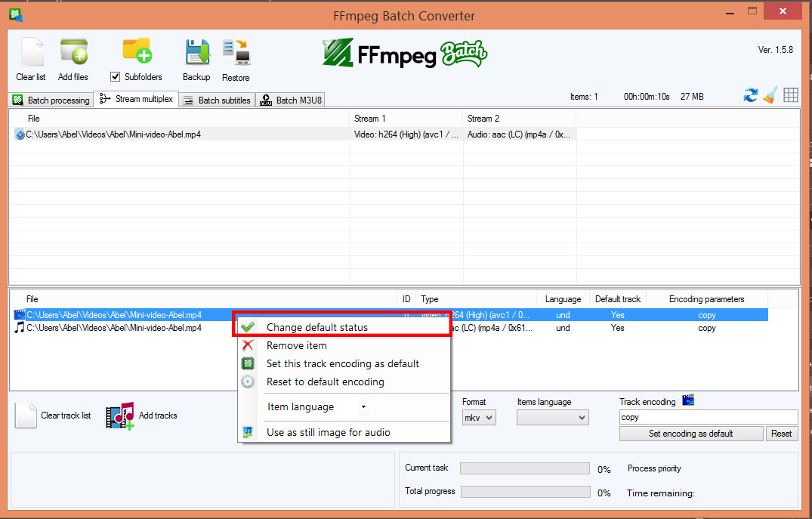This screenshot has height=519, width=812.
Task: Select the audio track row with music note
Action: 390,328
